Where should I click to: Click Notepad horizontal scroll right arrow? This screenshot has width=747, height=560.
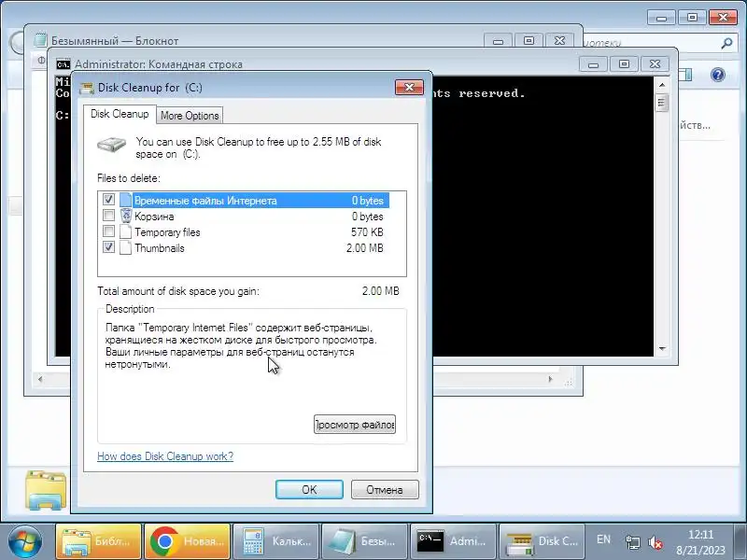point(551,379)
